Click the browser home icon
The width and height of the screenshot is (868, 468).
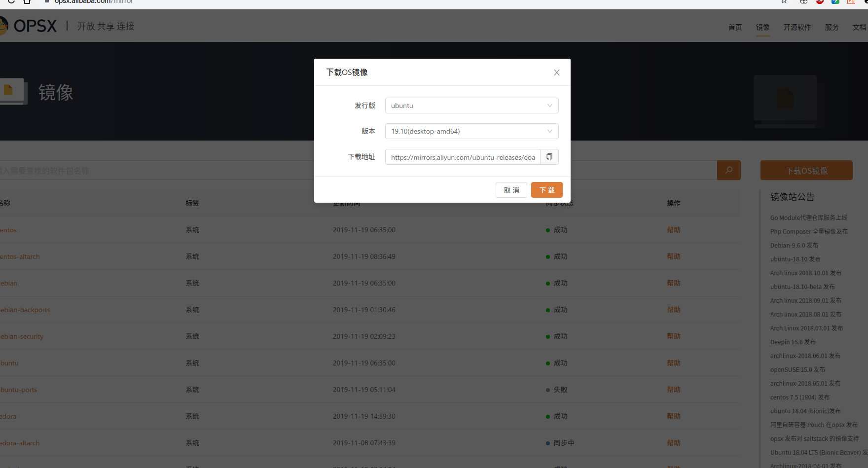click(27, 1)
